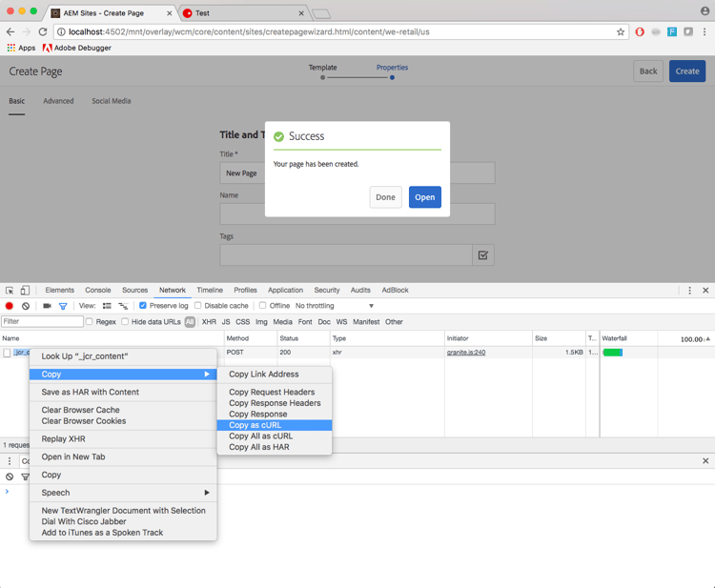Screen dimensions: 715x588
Task: Open the Sources tab
Action: click(x=135, y=291)
